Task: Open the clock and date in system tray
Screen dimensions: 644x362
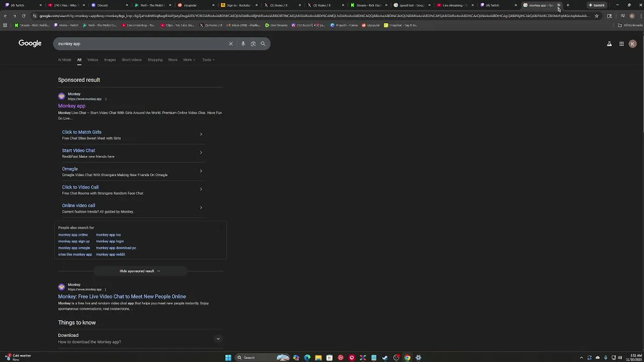Action: point(634,357)
